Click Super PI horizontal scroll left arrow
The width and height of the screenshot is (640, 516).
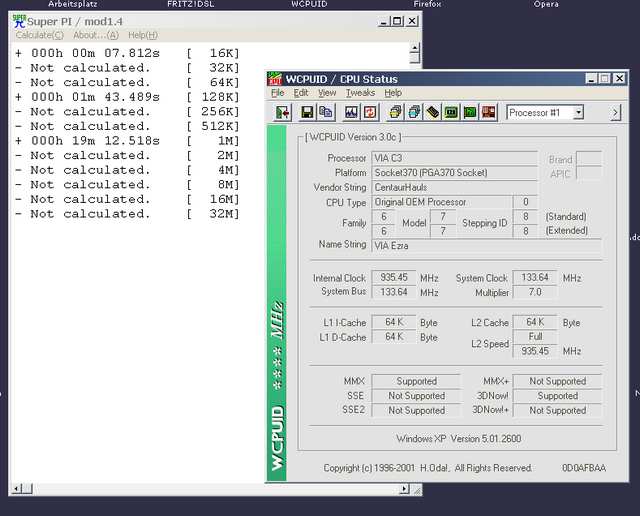[17, 488]
